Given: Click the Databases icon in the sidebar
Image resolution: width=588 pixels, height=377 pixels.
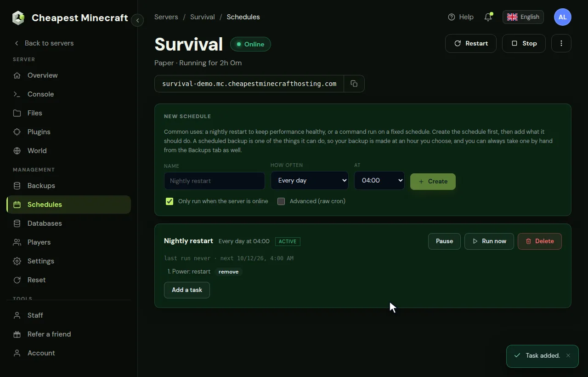Looking at the screenshot, I should [x=17, y=223].
